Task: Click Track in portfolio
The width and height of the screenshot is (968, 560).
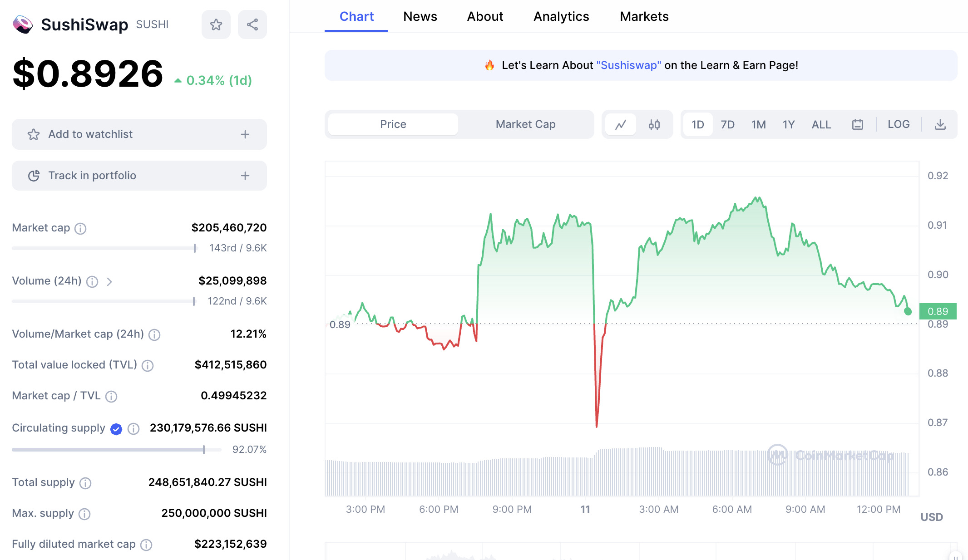Action: tap(139, 176)
